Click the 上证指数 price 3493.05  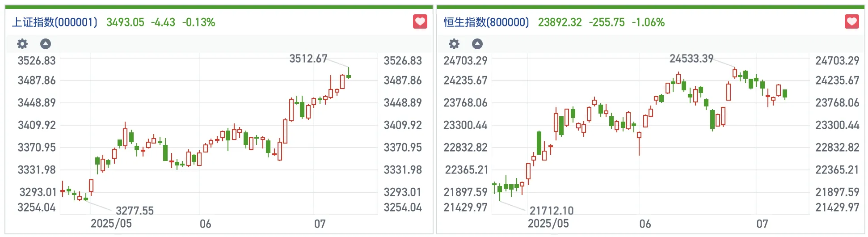click(125, 22)
